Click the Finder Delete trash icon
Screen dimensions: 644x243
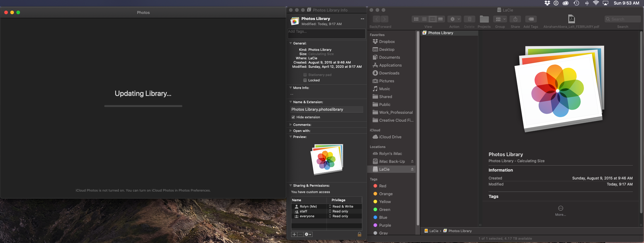tap(470, 19)
